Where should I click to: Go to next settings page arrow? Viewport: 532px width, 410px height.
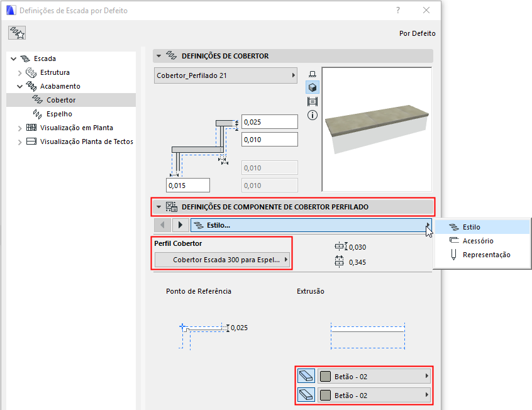[x=180, y=225]
